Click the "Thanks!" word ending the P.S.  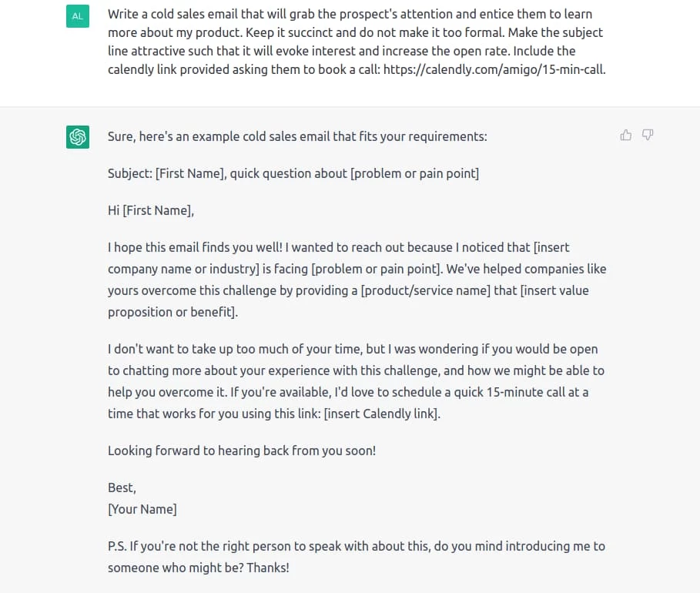pos(268,568)
